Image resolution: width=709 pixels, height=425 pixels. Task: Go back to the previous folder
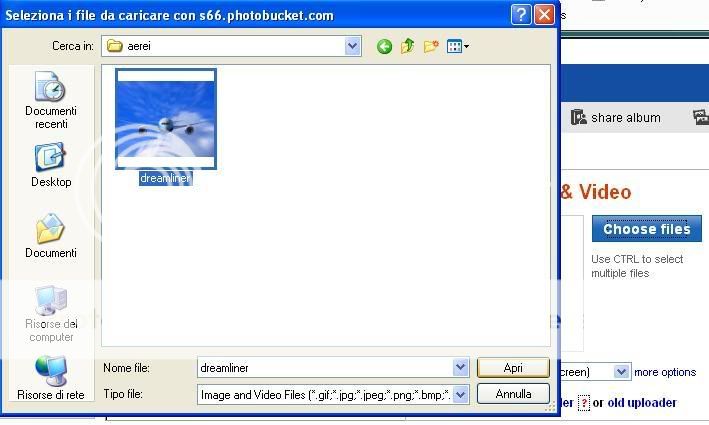[x=384, y=46]
